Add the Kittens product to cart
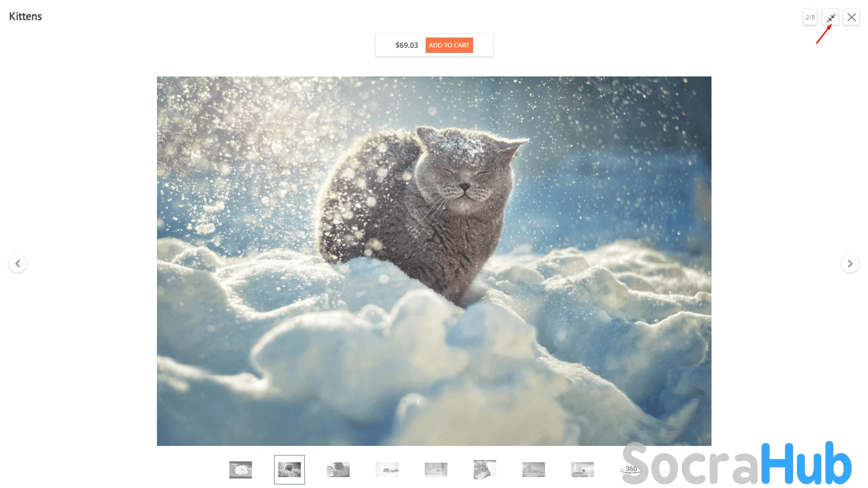 tap(449, 45)
